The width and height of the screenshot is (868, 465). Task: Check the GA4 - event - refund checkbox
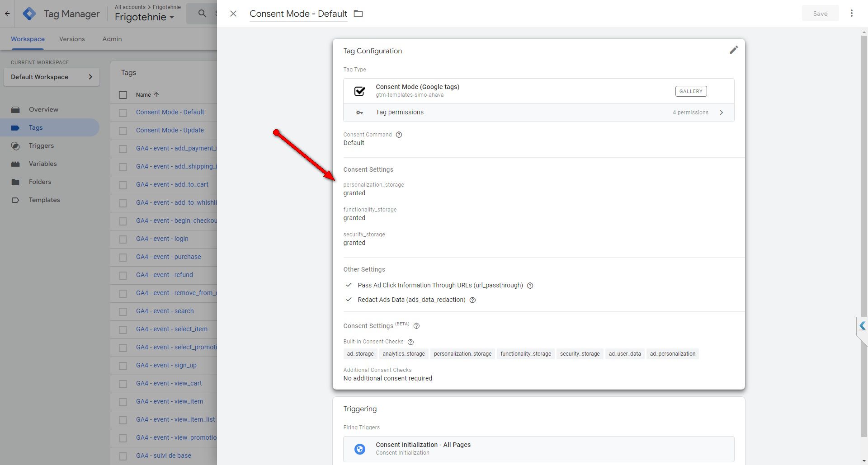click(123, 275)
